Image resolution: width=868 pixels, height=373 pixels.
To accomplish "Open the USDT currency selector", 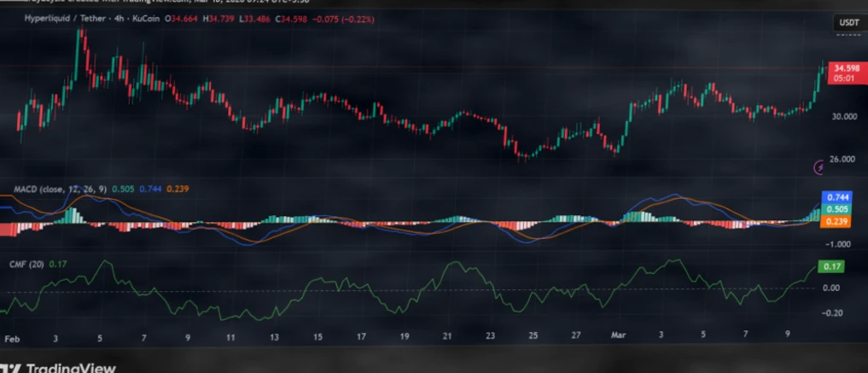I will [x=848, y=23].
